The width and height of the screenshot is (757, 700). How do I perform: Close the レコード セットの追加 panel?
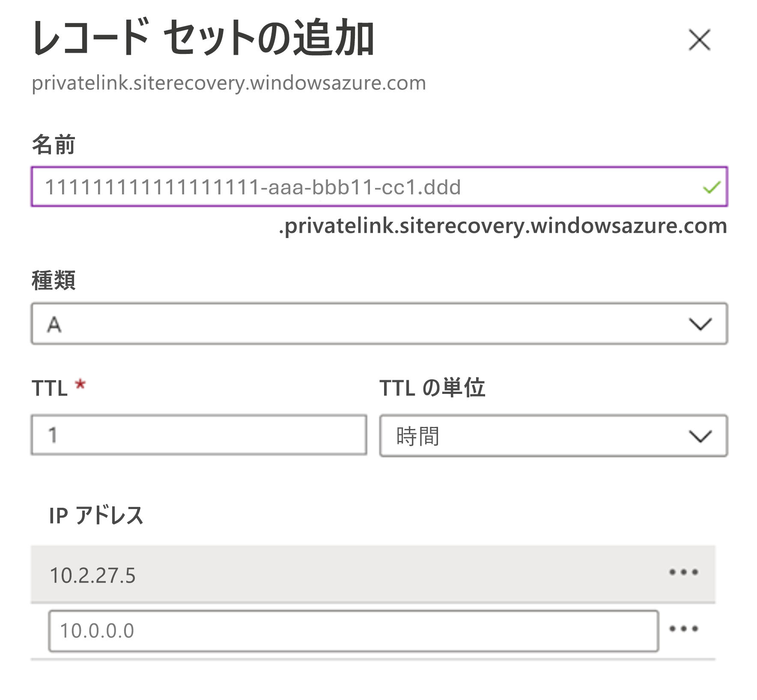click(x=699, y=40)
